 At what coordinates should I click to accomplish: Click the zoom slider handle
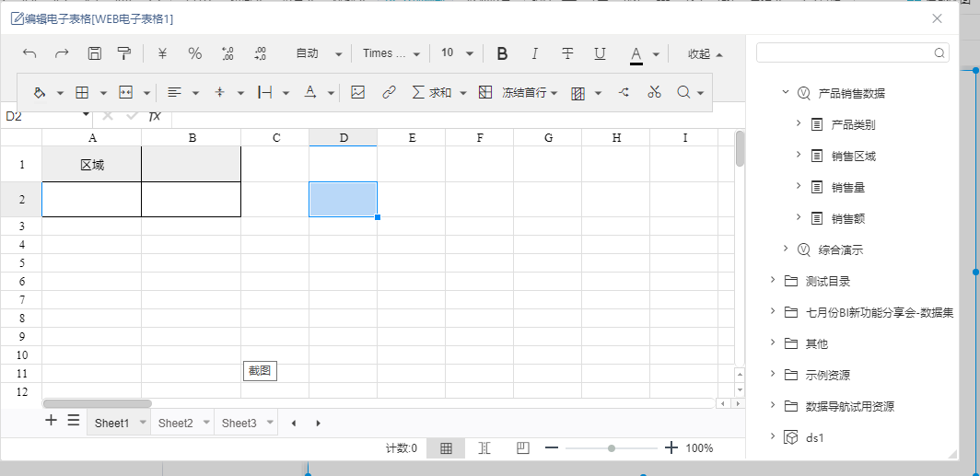click(612, 447)
